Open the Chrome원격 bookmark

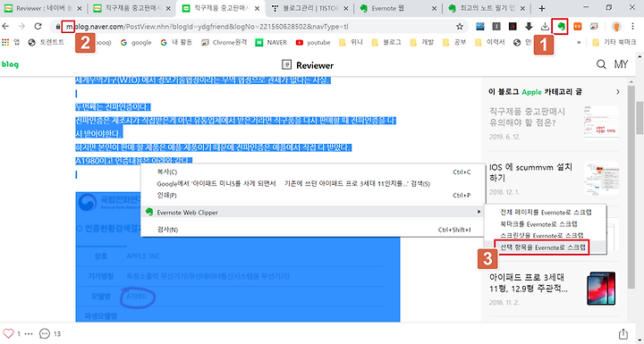[224, 42]
